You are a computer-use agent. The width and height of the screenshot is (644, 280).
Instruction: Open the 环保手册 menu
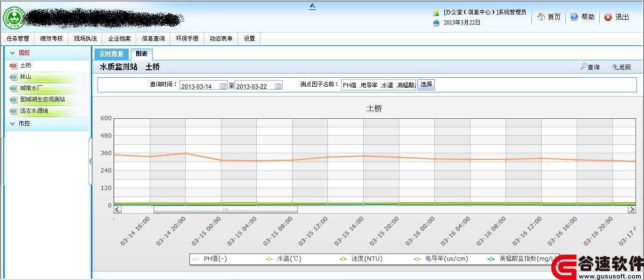(187, 39)
